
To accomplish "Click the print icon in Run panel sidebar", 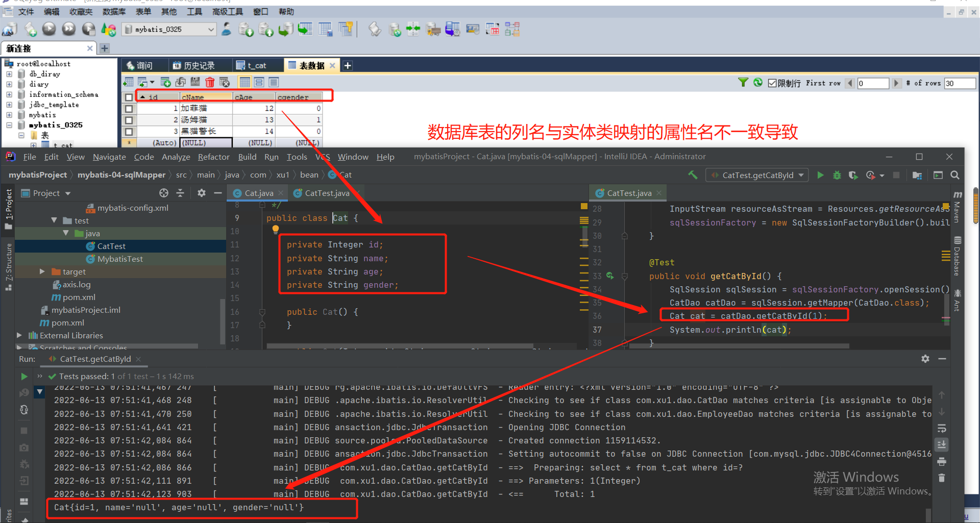I will (942, 462).
